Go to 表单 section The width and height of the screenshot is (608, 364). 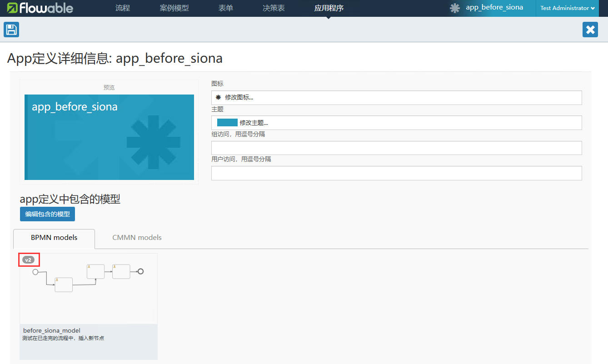pos(226,8)
